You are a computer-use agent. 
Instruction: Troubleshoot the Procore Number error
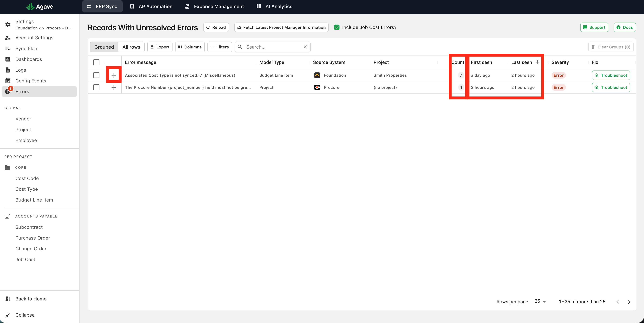tap(611, 87)
